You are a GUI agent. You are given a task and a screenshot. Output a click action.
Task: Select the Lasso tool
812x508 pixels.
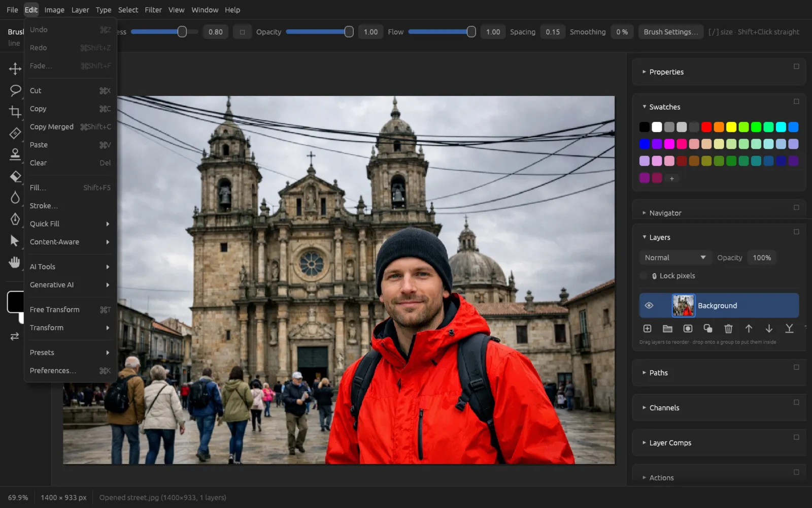[15, 90]
